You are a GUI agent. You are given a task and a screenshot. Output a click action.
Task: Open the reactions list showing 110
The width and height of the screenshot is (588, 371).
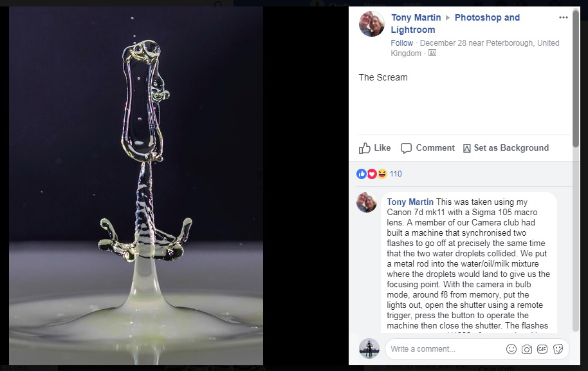[x=396, y=174]
